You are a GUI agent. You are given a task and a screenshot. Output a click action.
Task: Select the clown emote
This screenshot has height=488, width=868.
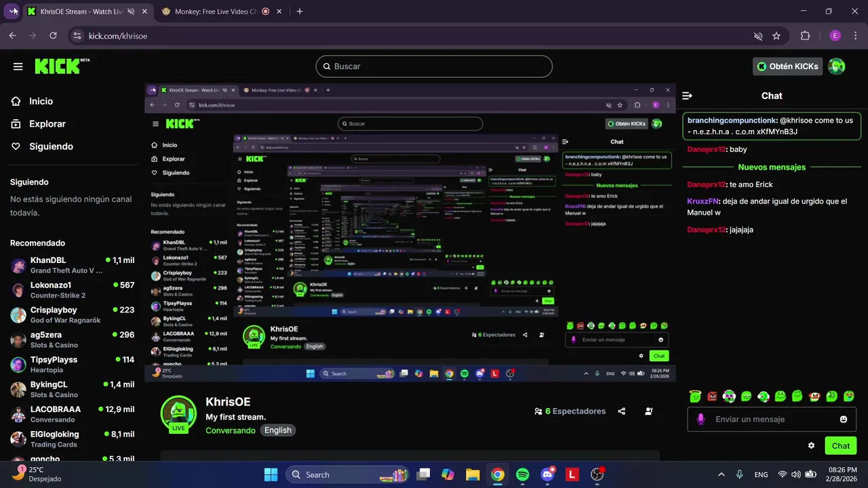pos(814,396)
